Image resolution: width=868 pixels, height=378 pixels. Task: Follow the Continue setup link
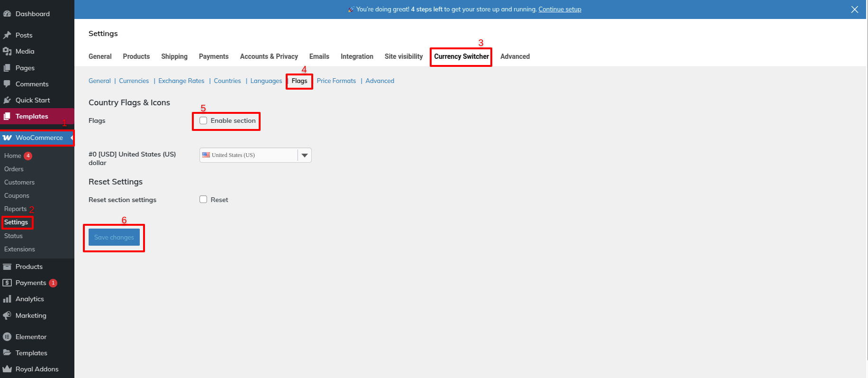click(560, 9)
